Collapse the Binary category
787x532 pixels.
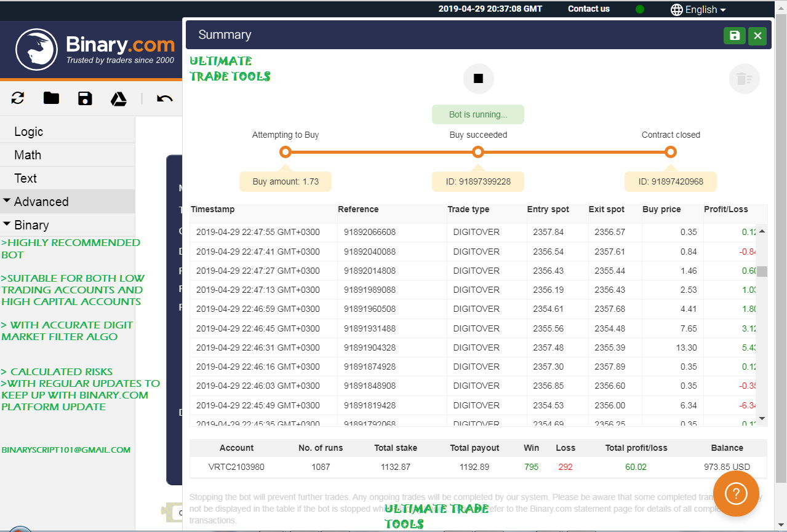pyautogui.click(x=67, y=225)
